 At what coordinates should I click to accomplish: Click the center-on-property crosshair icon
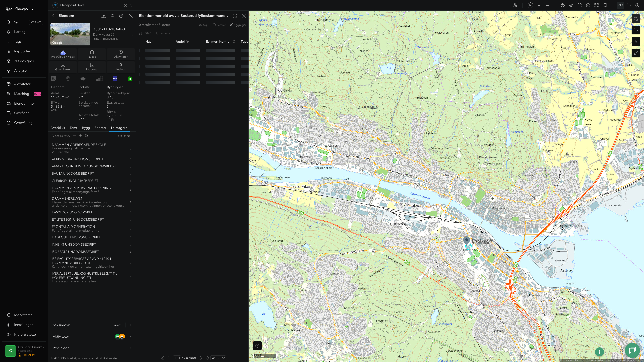point(121,16)
